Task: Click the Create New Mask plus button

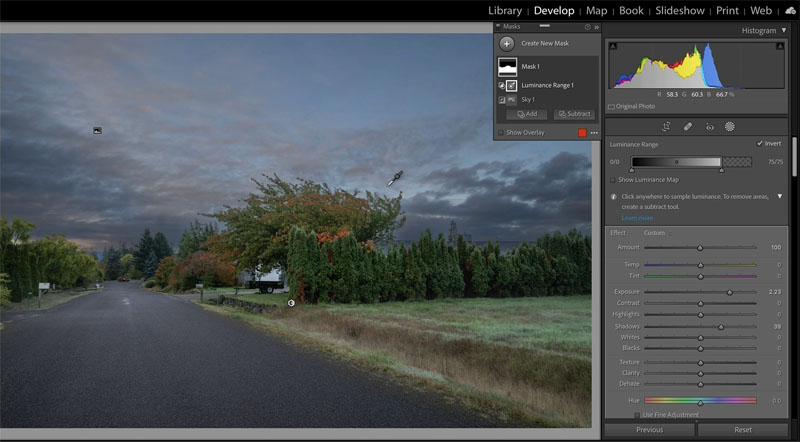Action: coord(507,44)
